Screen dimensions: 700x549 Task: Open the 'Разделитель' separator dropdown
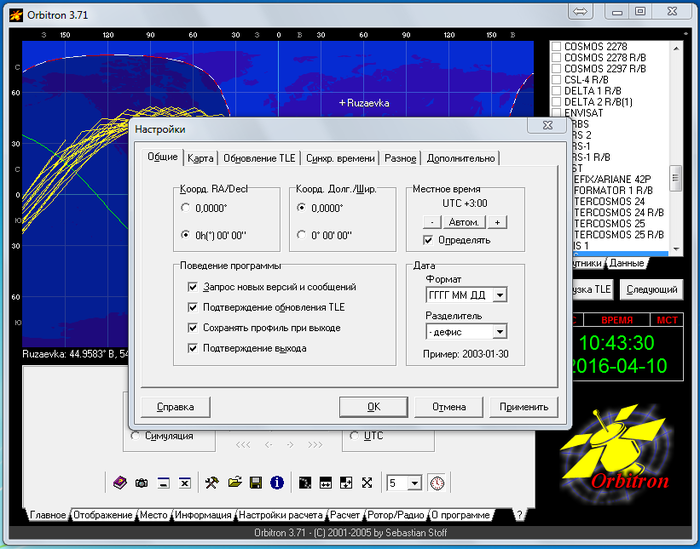tap(499, 331)
